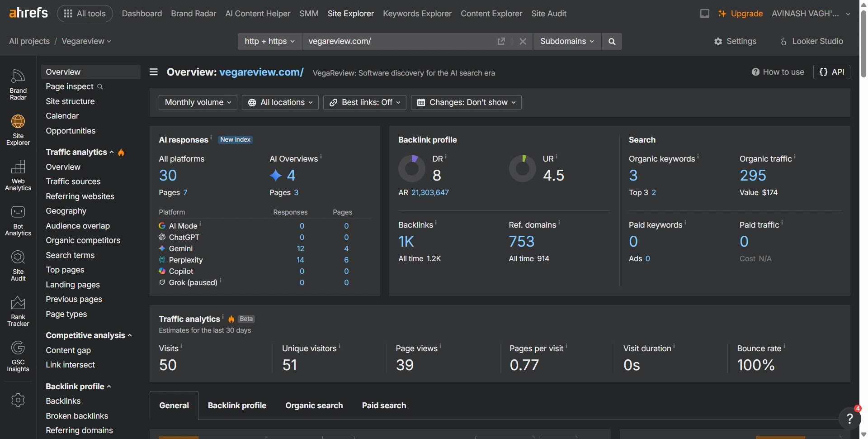Open Brand Radar in the sidebar
The image size is (868, 439).
tap(18, 85)
